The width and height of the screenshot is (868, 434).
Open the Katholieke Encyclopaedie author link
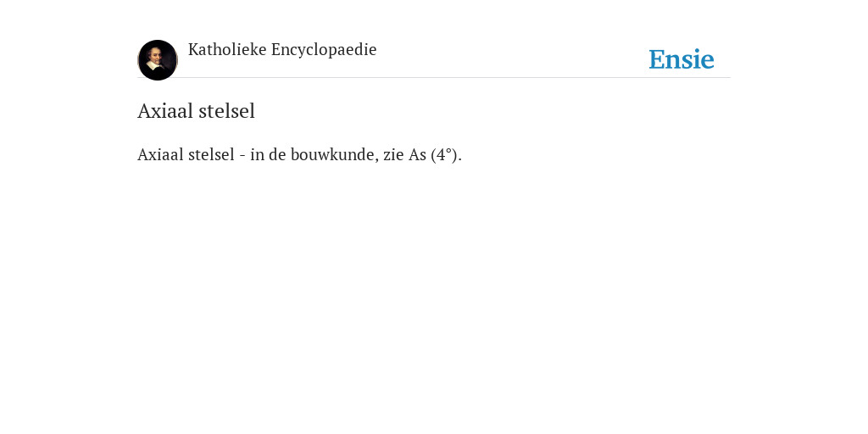(x=282, y=50)
